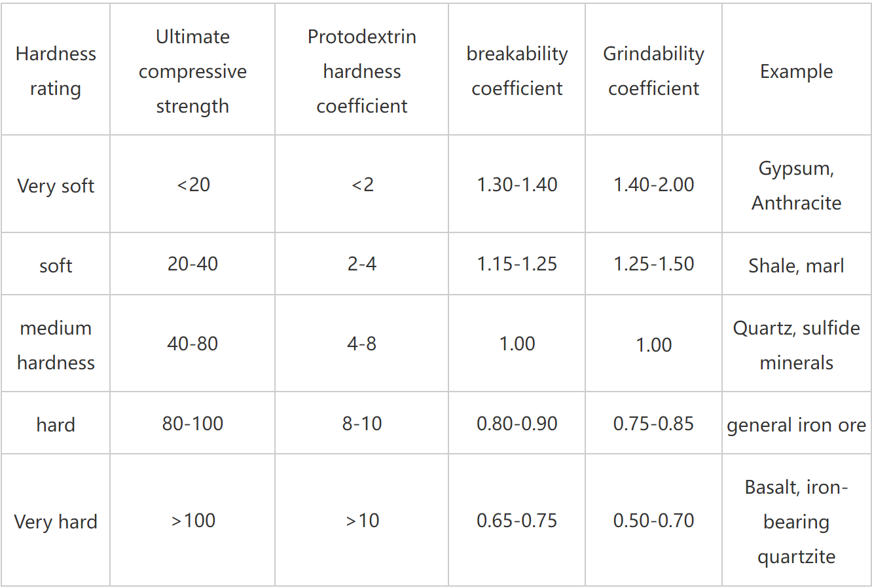Click the "80-100" strength value
The width and height of the screenshot is (872, 588).
pos(192,424)
